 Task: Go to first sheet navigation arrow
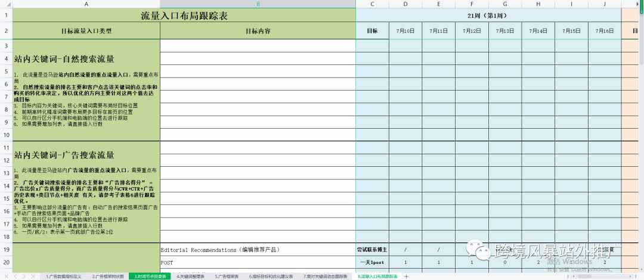(7, 276)
